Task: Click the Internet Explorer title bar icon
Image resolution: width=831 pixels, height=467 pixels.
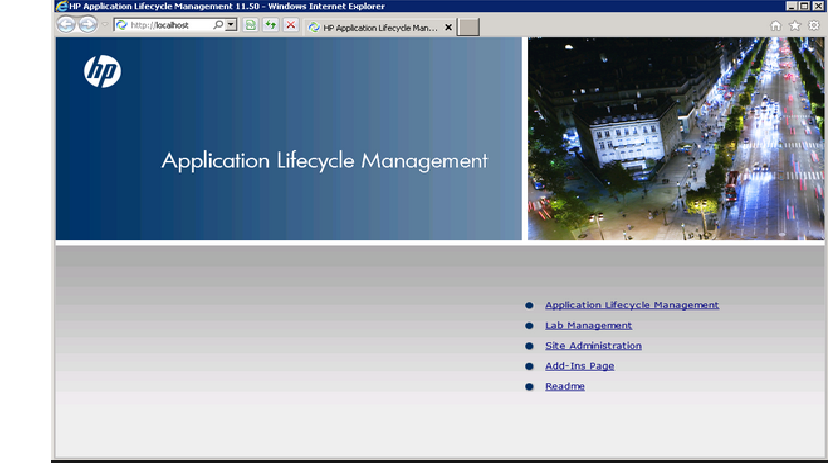Action: pyautogui.click(x=62, y=6)
